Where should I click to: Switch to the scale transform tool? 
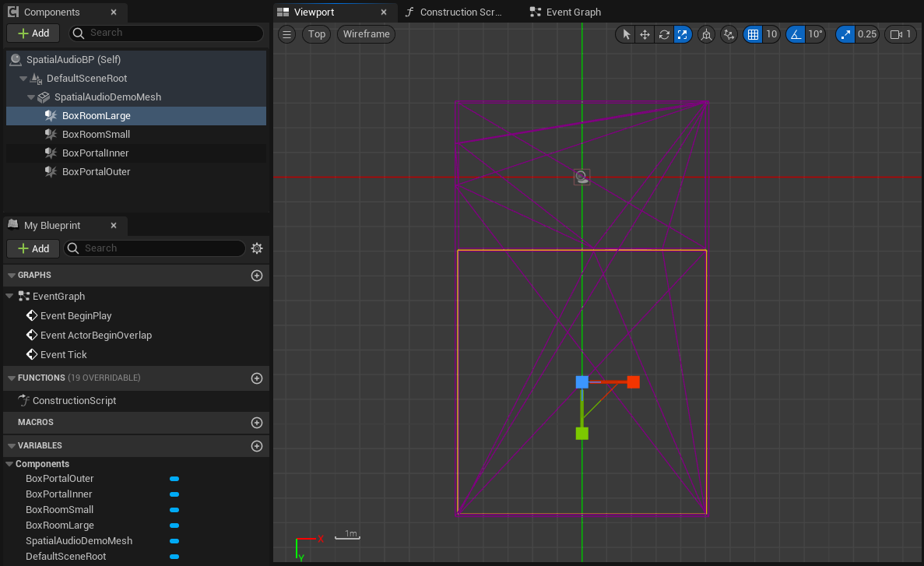pos(683,34)
